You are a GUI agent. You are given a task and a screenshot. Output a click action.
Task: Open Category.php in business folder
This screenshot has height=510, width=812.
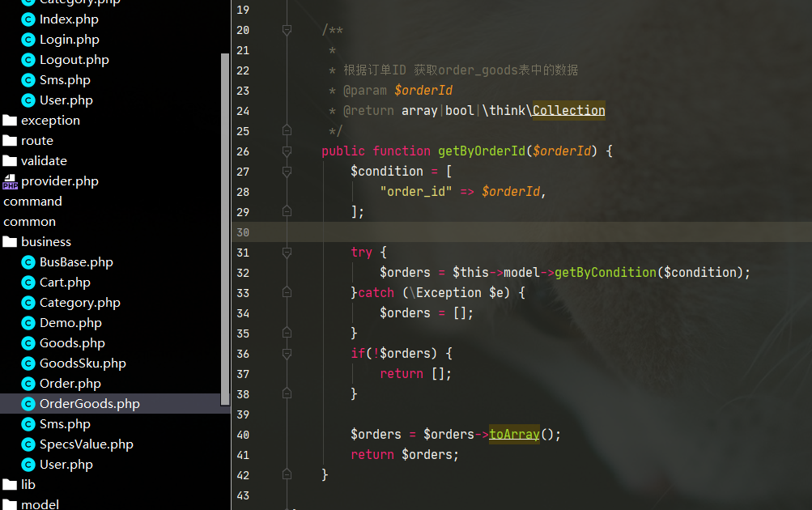(x=80, y=303)
